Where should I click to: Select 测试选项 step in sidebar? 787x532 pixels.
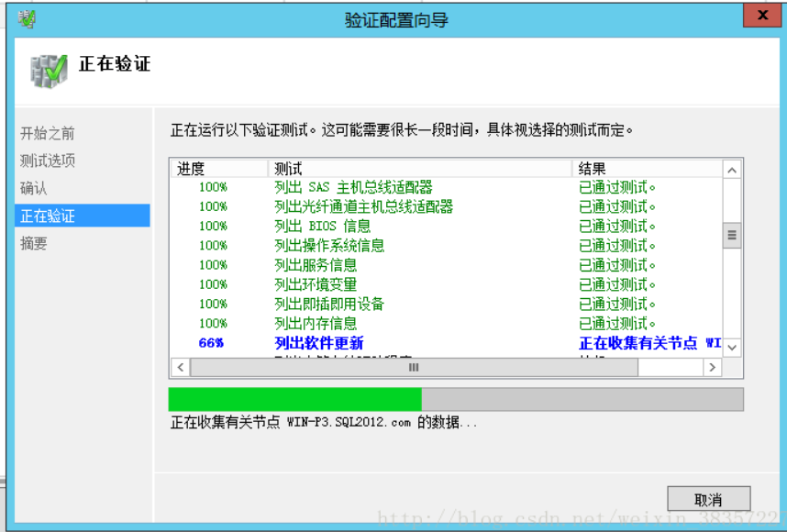(48, 161)
